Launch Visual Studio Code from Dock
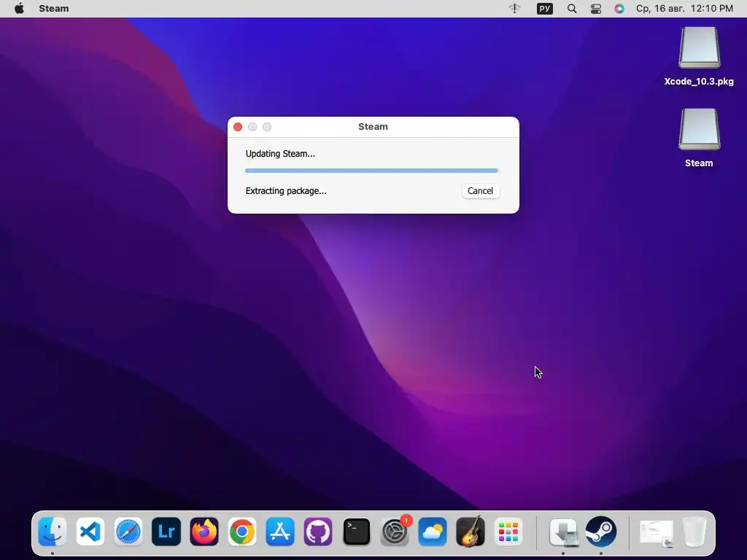Viewport: 747px width, 560px height. 90,532
